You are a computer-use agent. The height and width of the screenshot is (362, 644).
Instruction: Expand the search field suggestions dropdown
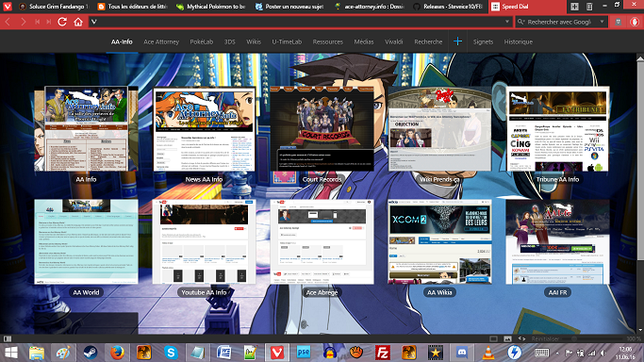pos(603,22)
